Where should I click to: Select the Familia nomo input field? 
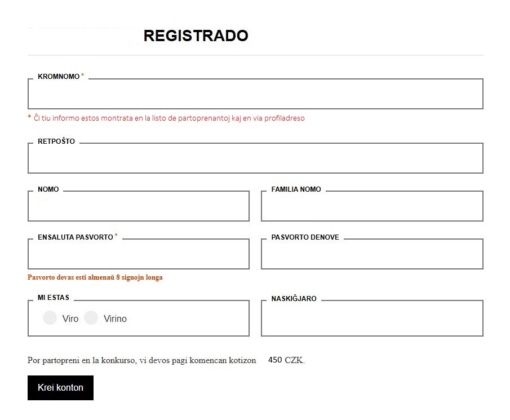(372, 206)
